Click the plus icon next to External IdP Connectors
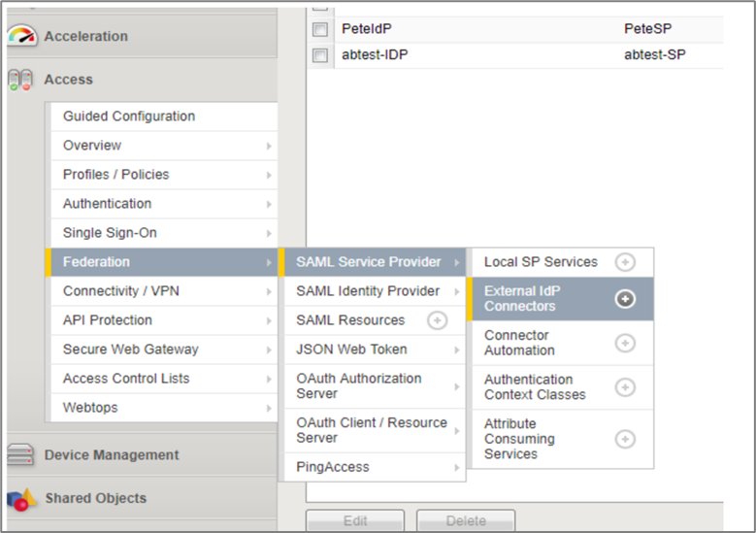Viewport: 756px width, 533px height. pos(626,299)
